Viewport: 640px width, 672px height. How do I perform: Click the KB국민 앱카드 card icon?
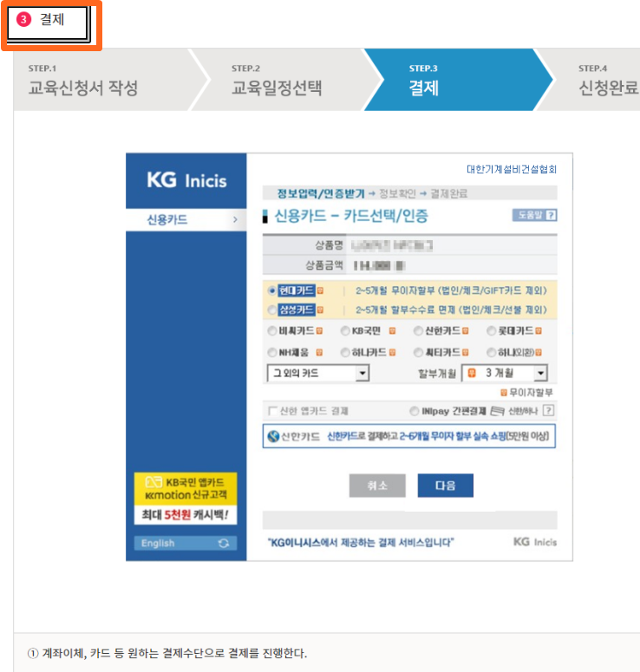pos(153,482)
